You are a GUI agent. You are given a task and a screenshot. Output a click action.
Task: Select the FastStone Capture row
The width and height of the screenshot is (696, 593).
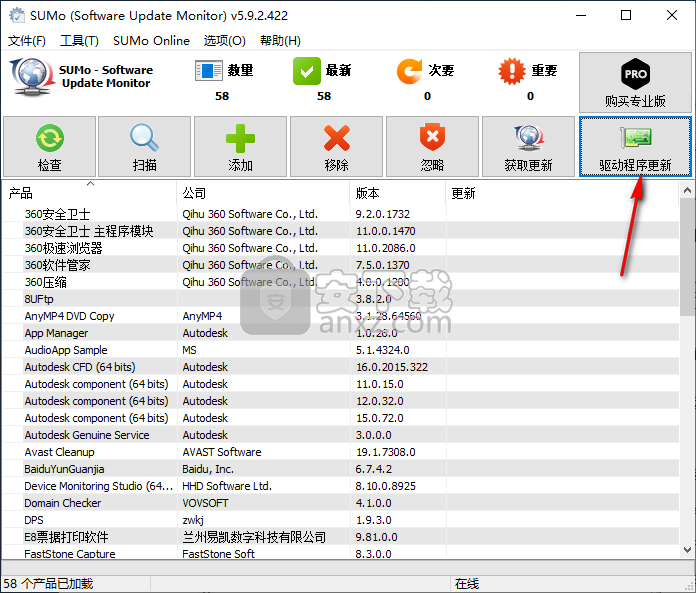(341, 553)
